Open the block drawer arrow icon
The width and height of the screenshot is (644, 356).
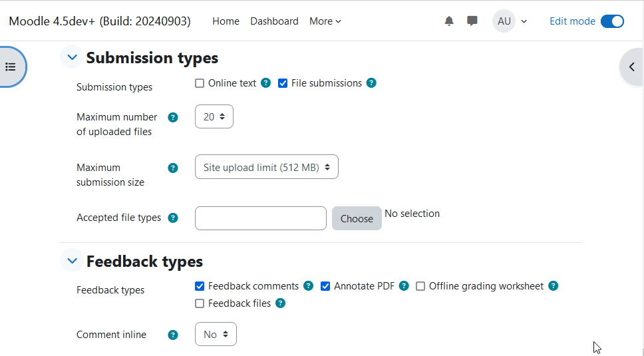tap(631, 67)
